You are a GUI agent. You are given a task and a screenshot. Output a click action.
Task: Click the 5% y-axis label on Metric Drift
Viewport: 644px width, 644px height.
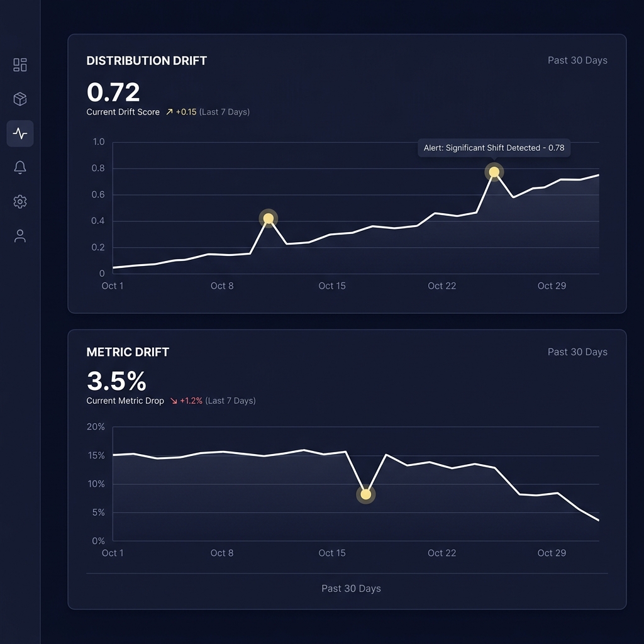point(98,513)
